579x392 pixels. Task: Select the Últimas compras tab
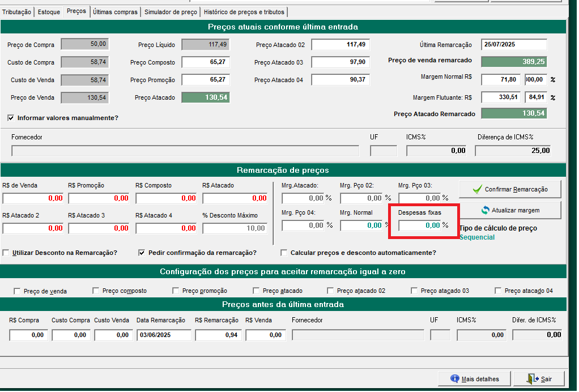115,12
